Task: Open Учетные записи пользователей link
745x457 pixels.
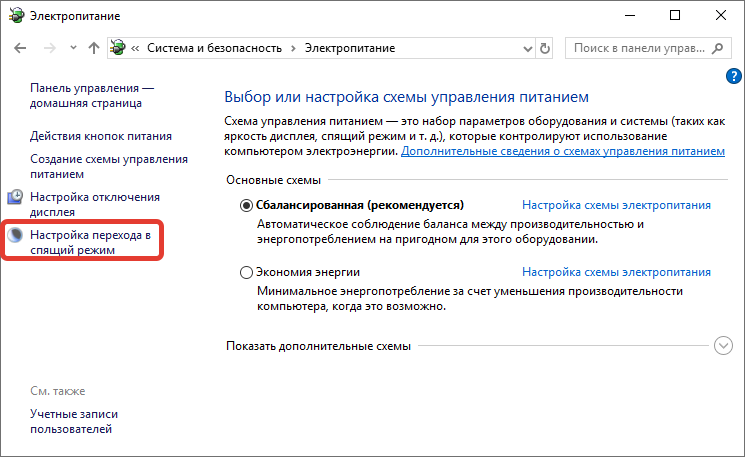Action: coord(74,421)
